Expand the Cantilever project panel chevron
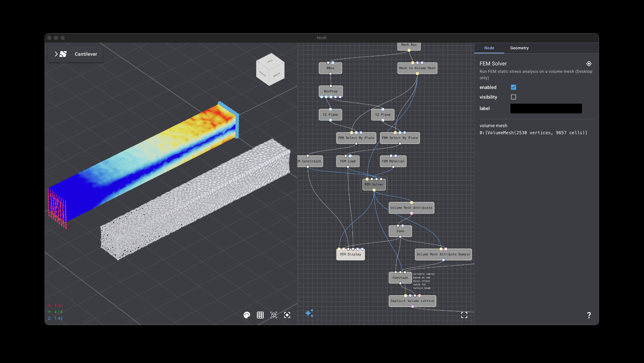Viewport: 644px width, 363px height. click(x=56, y=54)
